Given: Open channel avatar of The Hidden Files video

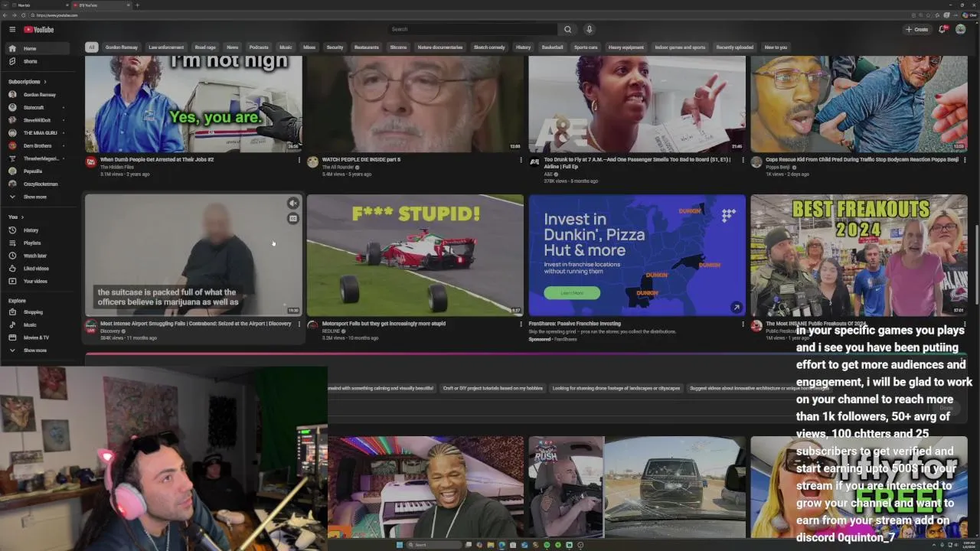Looking at the screenshot, I should point(90,162).
